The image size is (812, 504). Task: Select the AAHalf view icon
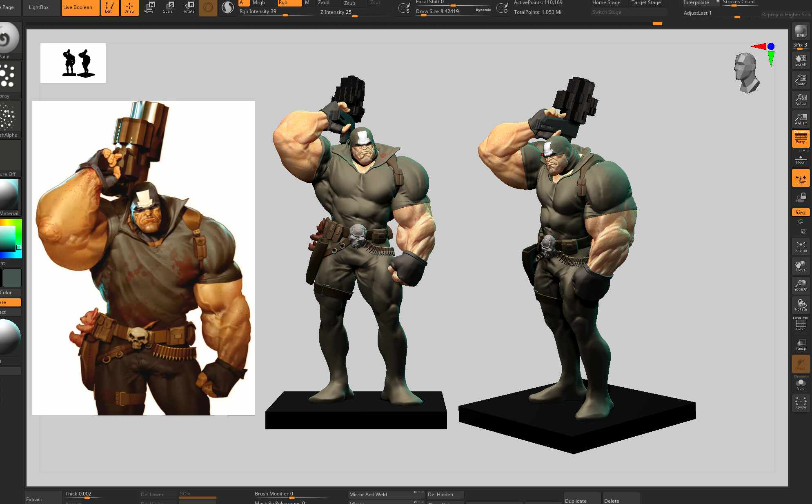click(x=801, y=119)
